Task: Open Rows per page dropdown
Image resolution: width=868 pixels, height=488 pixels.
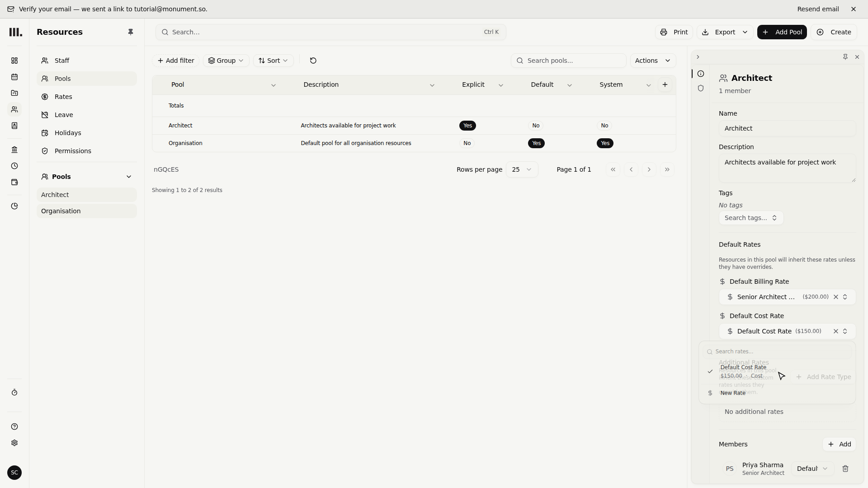Action: 522,169
